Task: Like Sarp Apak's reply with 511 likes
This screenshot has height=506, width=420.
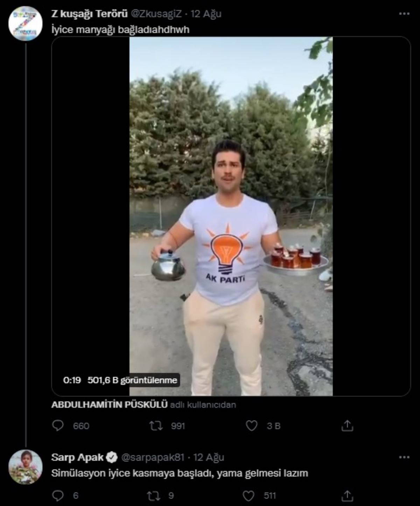Action: click(248, 495)
